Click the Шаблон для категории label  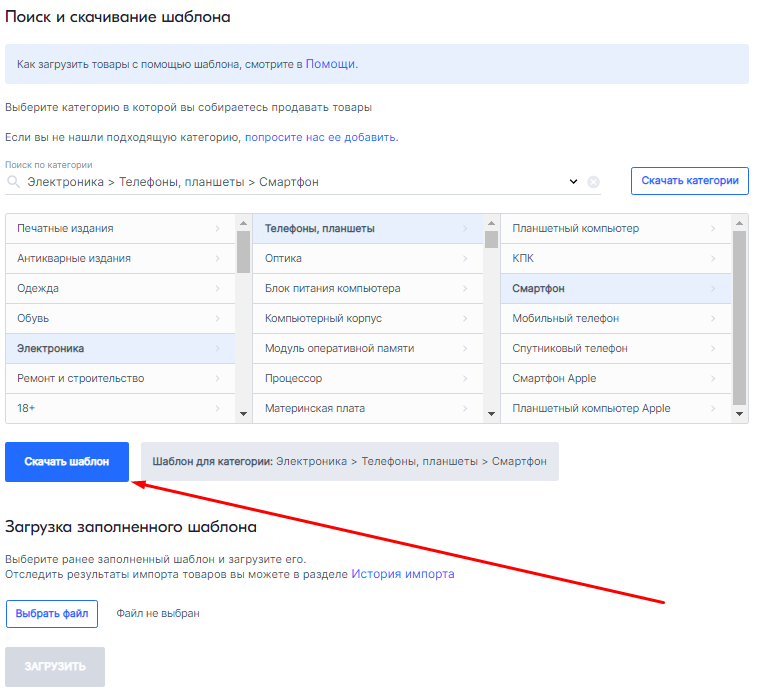(x=350, y=462)
